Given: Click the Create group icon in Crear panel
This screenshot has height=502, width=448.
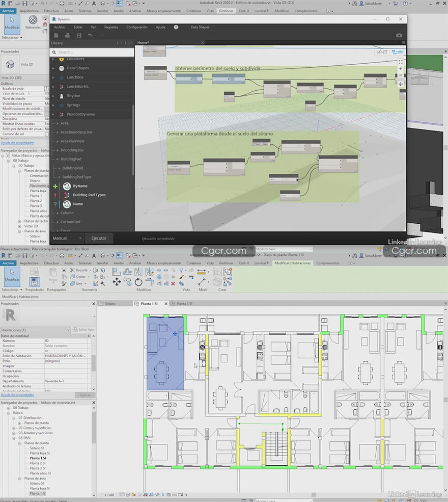Looking at the screenshot, I should click(x=228, y=272).
